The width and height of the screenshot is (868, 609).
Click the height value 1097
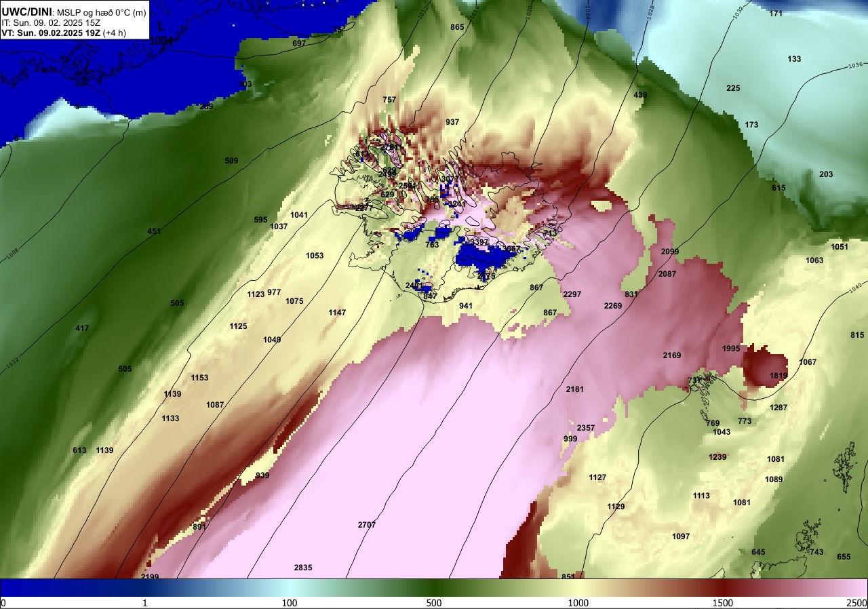tap(681, 536)
